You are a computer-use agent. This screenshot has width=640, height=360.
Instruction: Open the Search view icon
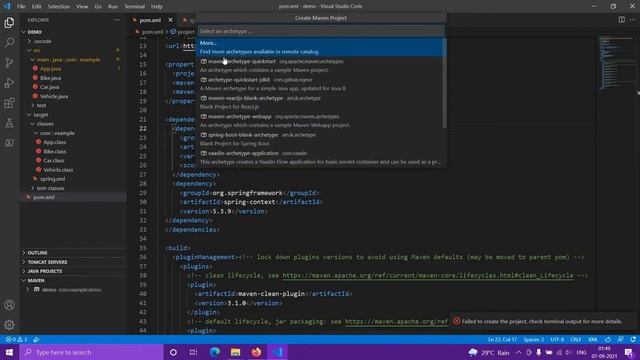coord(9,42)
